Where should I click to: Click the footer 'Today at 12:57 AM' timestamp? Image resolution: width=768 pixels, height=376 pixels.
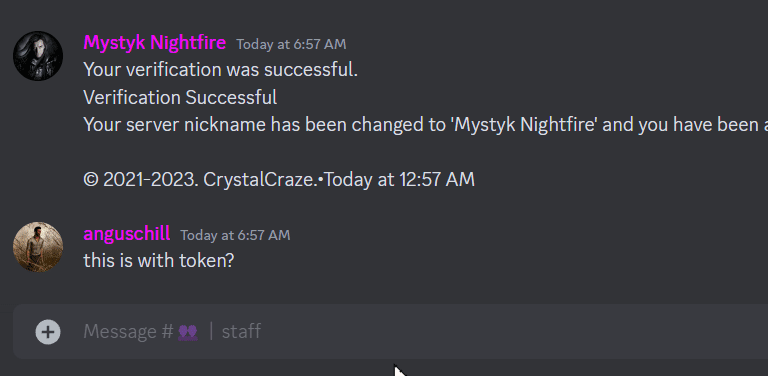click(400, 180)
